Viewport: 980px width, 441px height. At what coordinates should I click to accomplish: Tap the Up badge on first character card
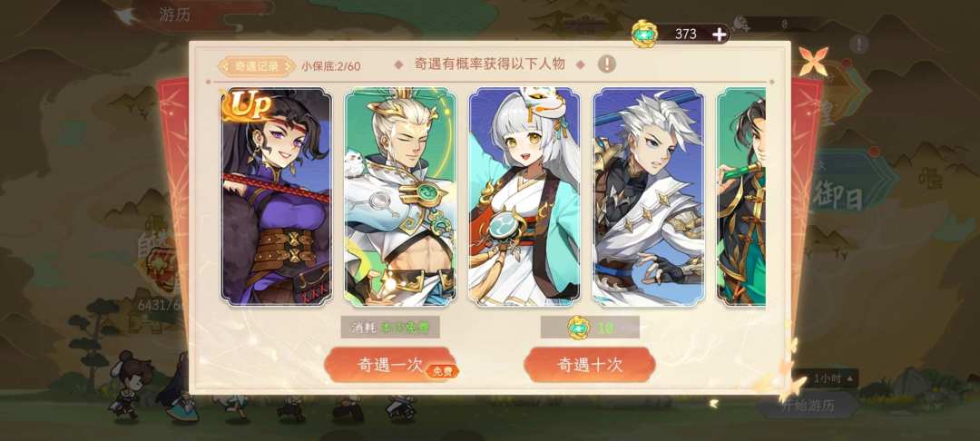click(x=247, y=105)
